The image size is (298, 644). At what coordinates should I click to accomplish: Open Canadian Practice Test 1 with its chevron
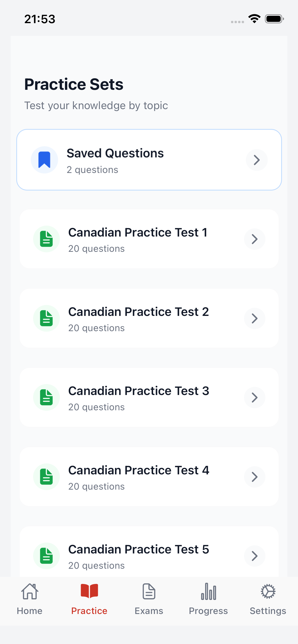click(254, 239)
